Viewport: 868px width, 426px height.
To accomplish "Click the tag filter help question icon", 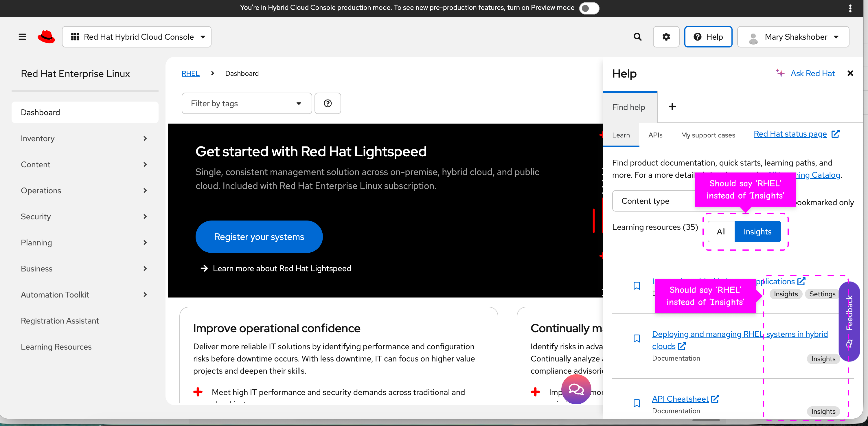I will coord(328,104).
